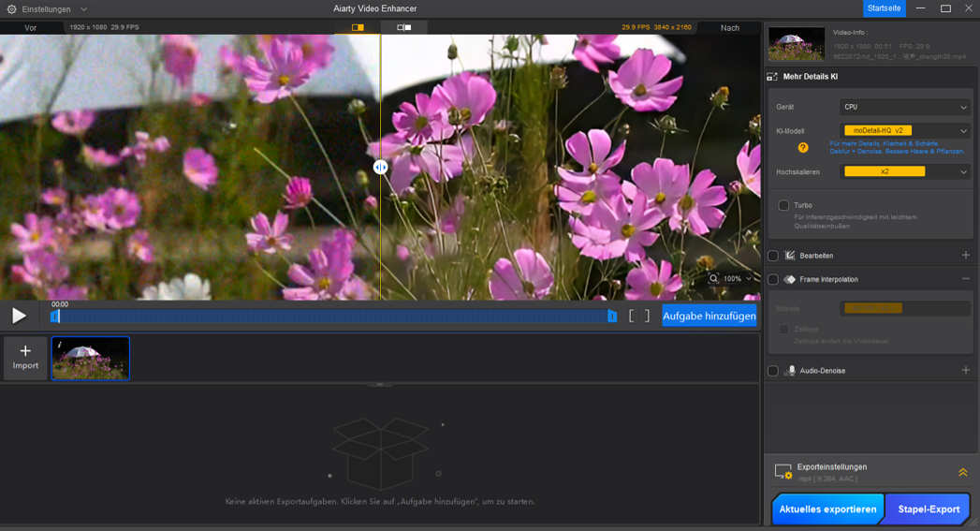Expand export settings double-chevron
980x531 pixels.
963,473
